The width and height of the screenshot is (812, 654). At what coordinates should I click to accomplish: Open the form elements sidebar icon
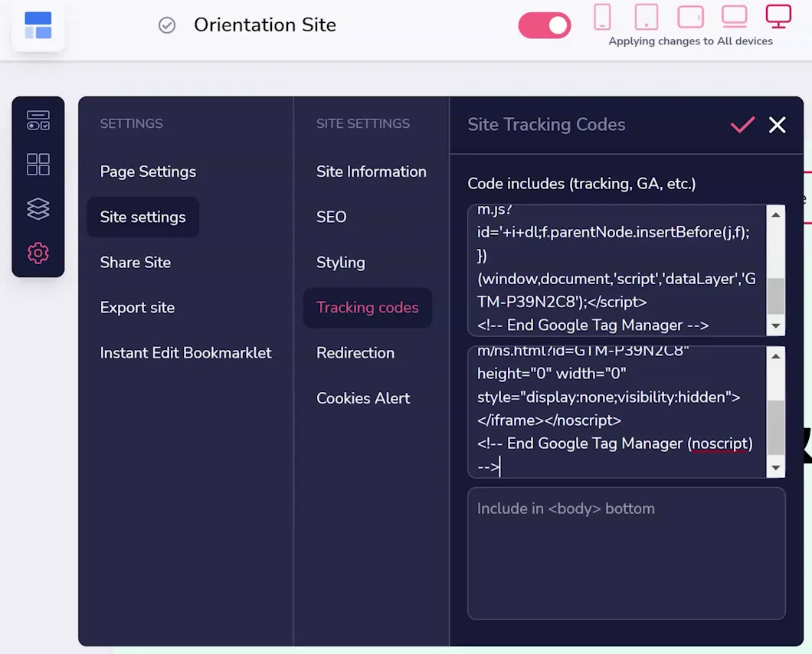(x=38, y=120)
